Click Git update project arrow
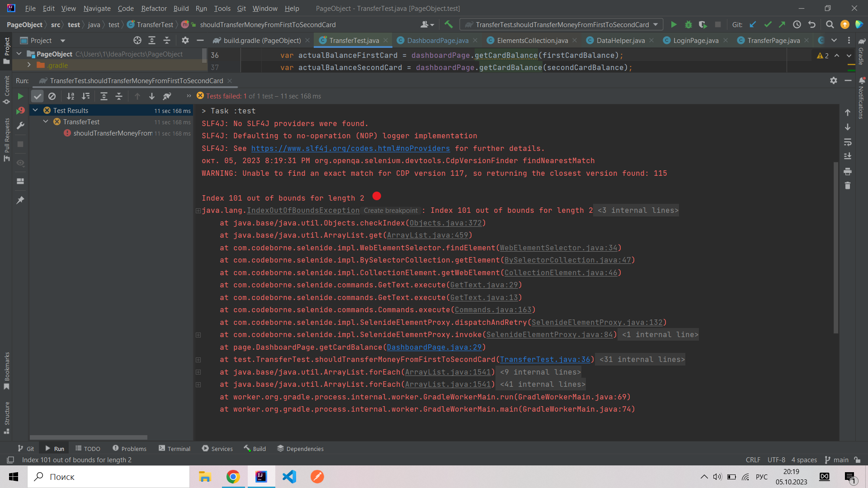The image size is (868, 488). (753, 25)
